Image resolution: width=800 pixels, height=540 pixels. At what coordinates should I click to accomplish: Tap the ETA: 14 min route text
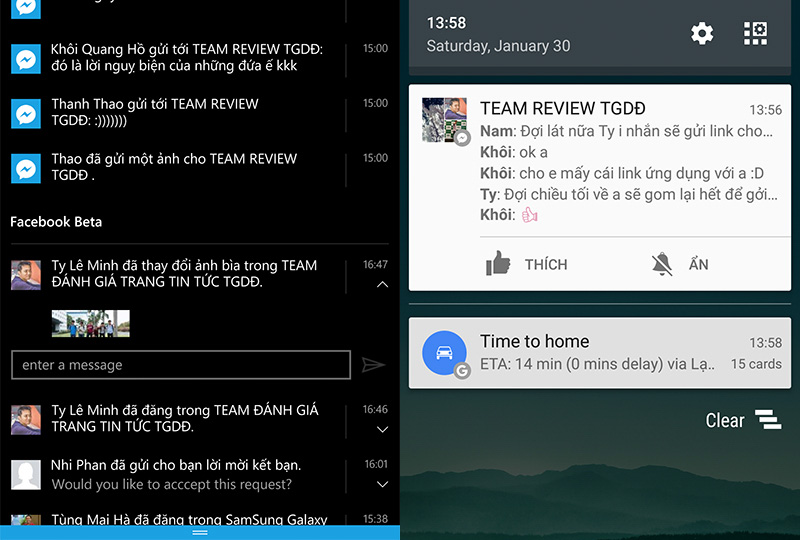click(597, 364)
